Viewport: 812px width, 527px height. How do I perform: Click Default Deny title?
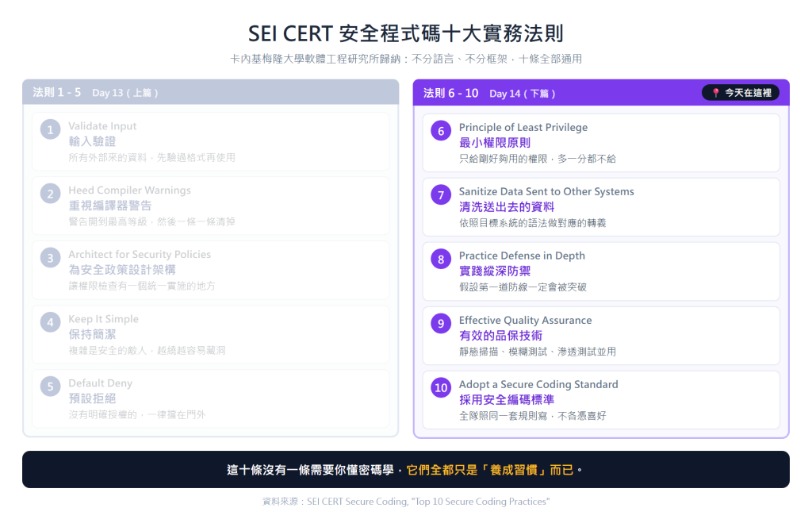click(101, 383)
